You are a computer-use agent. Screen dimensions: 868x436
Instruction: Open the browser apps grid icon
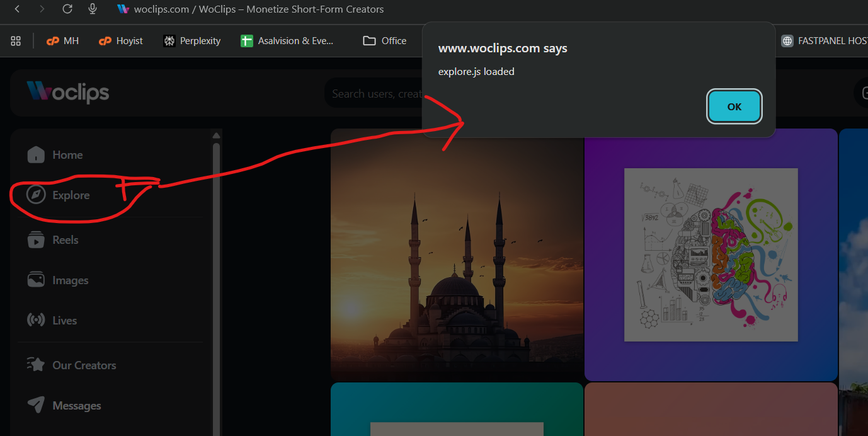tap(16, 41)
